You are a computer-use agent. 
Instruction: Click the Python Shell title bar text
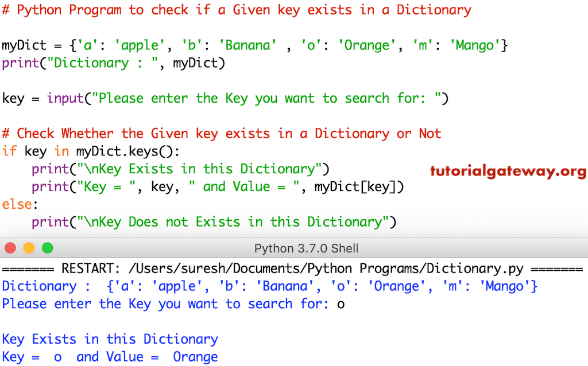(x=307, y=248)
